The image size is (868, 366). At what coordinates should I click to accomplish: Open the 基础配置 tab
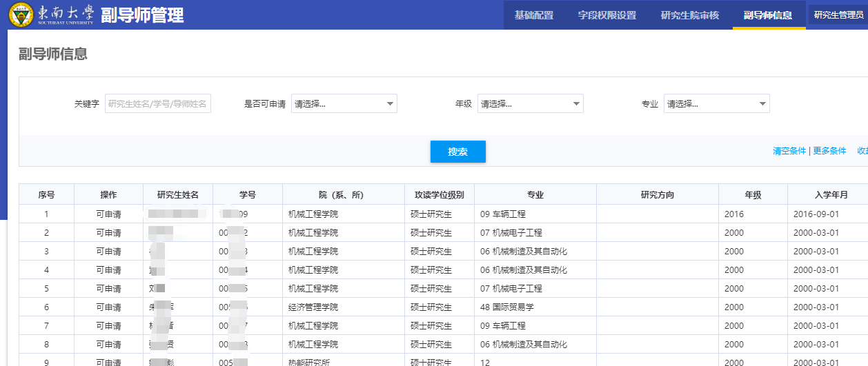click(533, 15)
